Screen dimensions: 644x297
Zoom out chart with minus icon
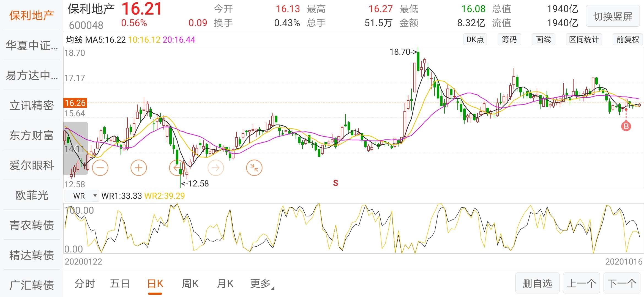click(100, 167)
